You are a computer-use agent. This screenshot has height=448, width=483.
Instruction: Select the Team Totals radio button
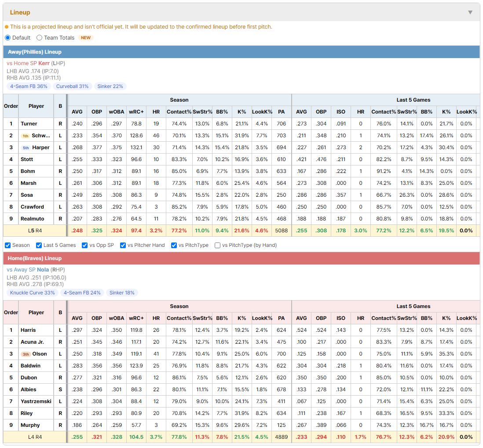click(39, 37)
